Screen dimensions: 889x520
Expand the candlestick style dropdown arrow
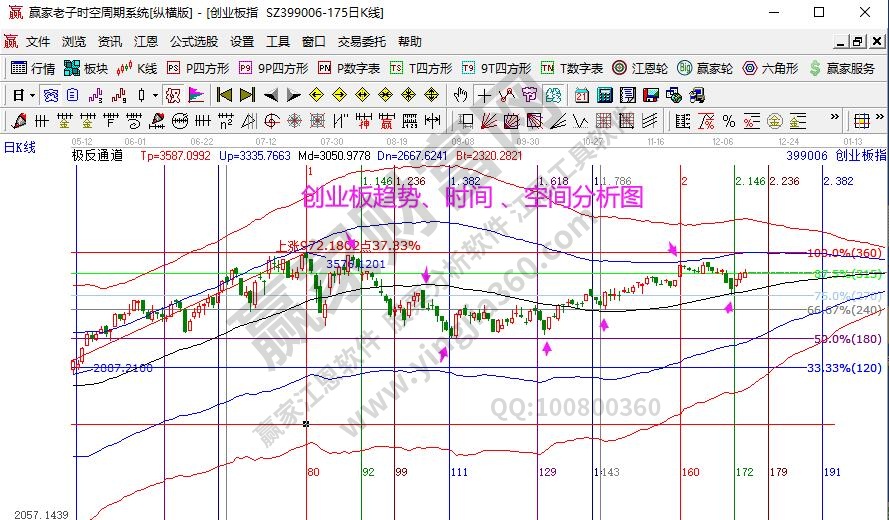154,95
